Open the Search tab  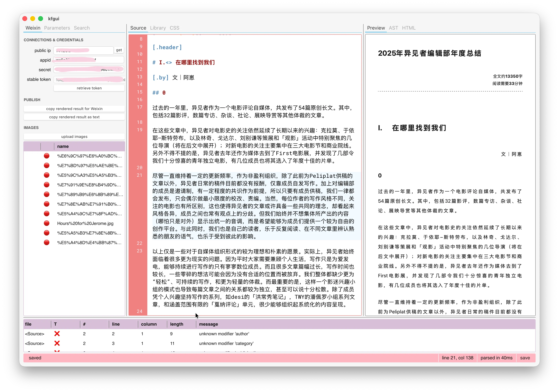[81, 28]
